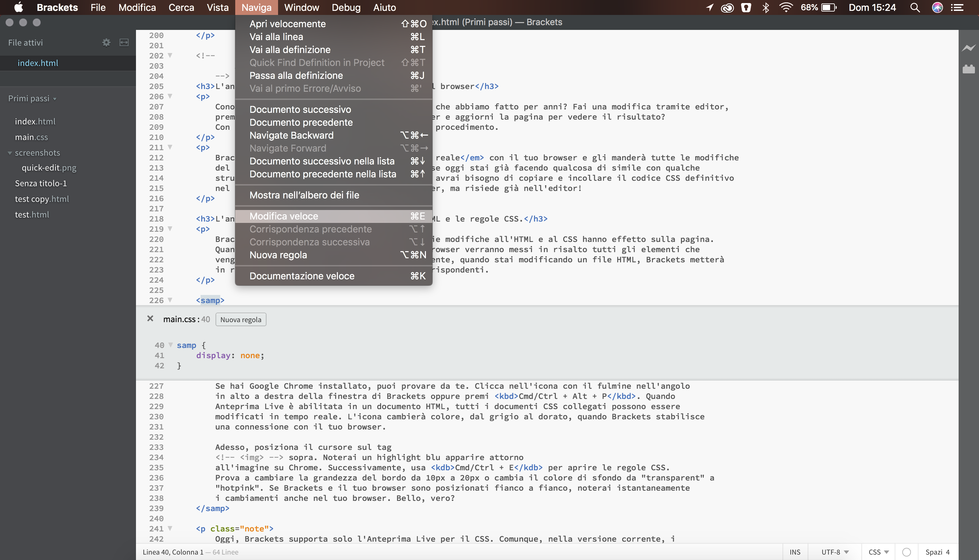Viewport: 979px width, 560px height.
Task: Click the Nuova regola button
Action: point(241,319)
